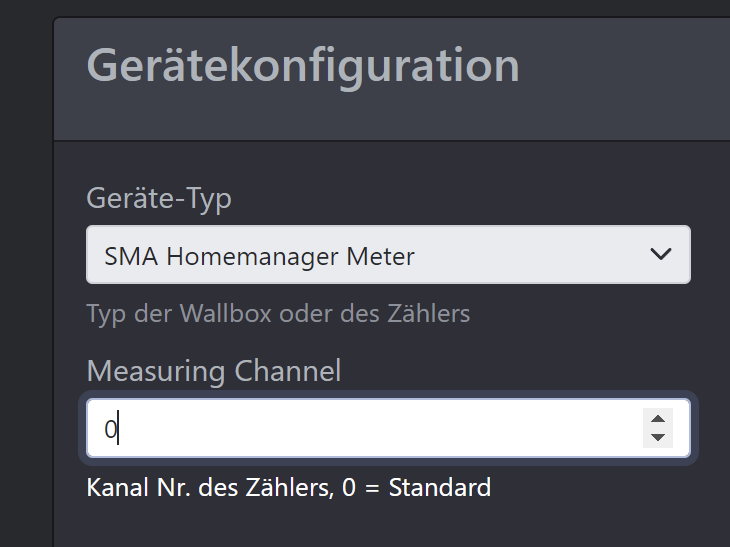Image resolution: width=730 pixels, height=547 pixels.
Task: Click the Geräte-Typ label
Action: tap(159, 199)
